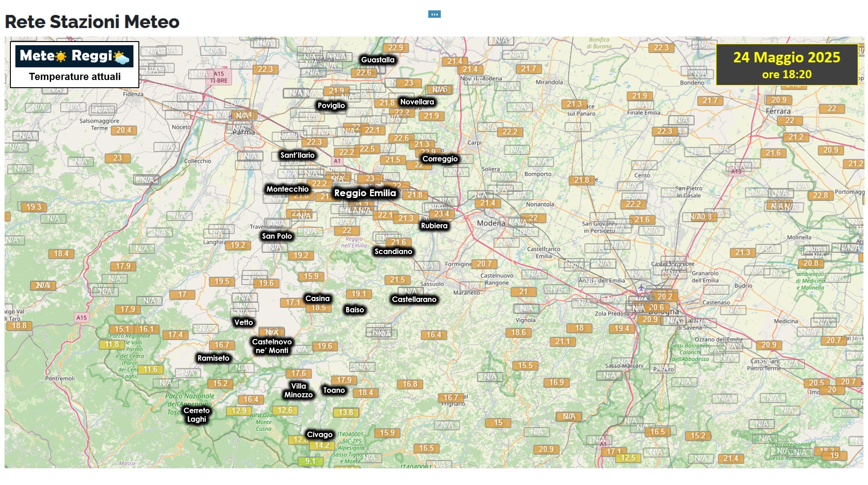
Task: Click the Castelnovo ne' Monti label
Action: click(272, 346)
